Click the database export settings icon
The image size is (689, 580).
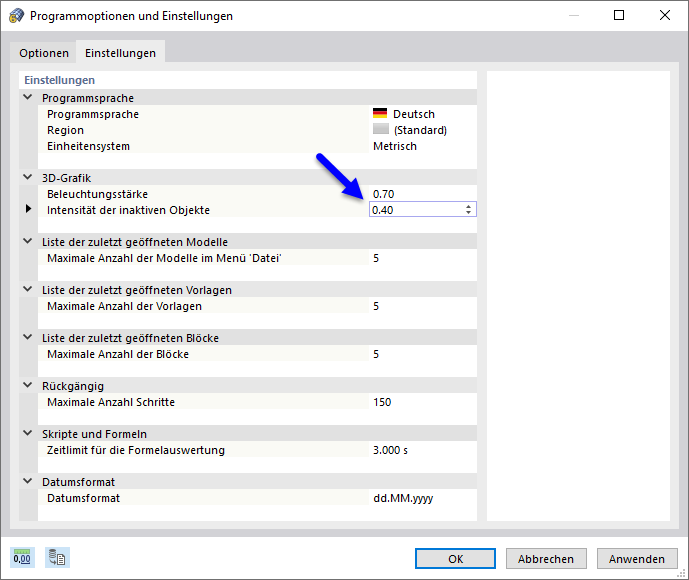pyautogui.click(x=57, y=558)
